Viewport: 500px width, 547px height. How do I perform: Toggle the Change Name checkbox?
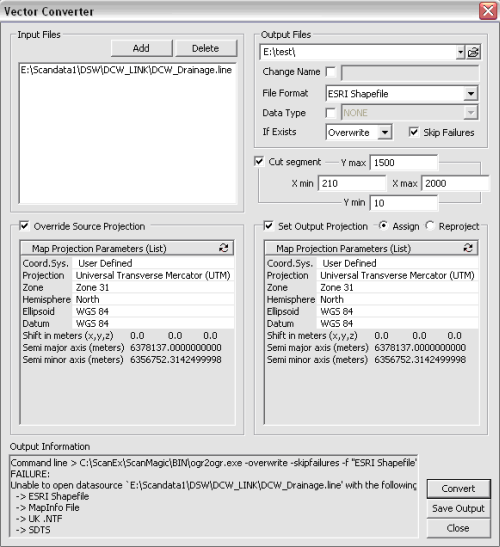click(x=330, y=72)
